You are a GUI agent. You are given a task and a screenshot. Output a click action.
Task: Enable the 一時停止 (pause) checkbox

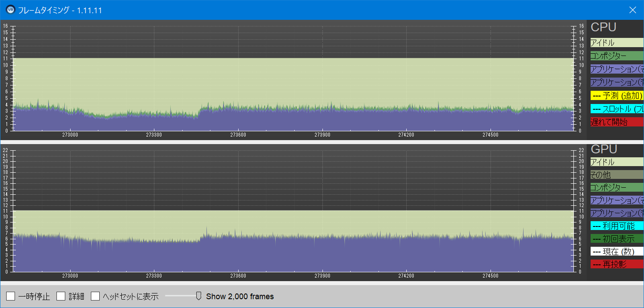pyautogui.click(x=11, y=296)
